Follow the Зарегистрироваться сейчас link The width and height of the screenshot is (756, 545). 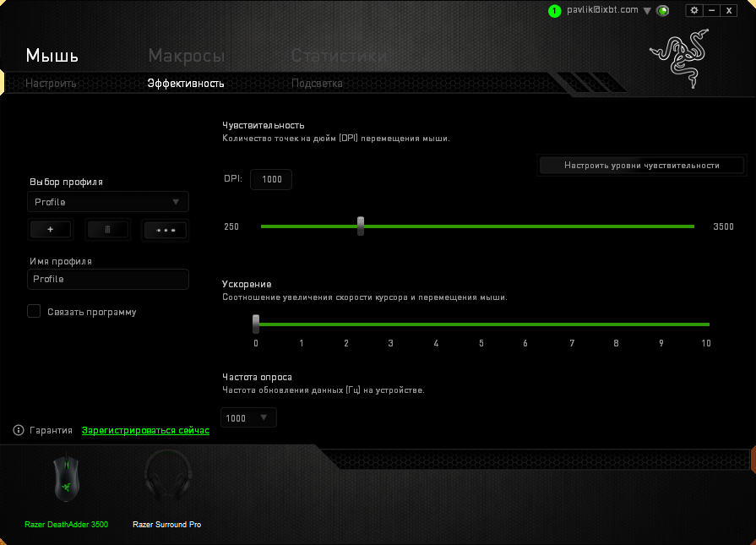[145, 431]
